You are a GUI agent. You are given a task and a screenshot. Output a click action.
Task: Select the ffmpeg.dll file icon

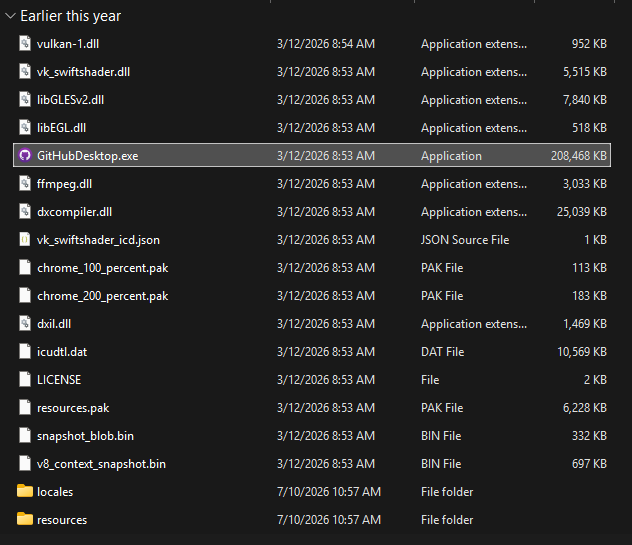(x=25, y=183)
